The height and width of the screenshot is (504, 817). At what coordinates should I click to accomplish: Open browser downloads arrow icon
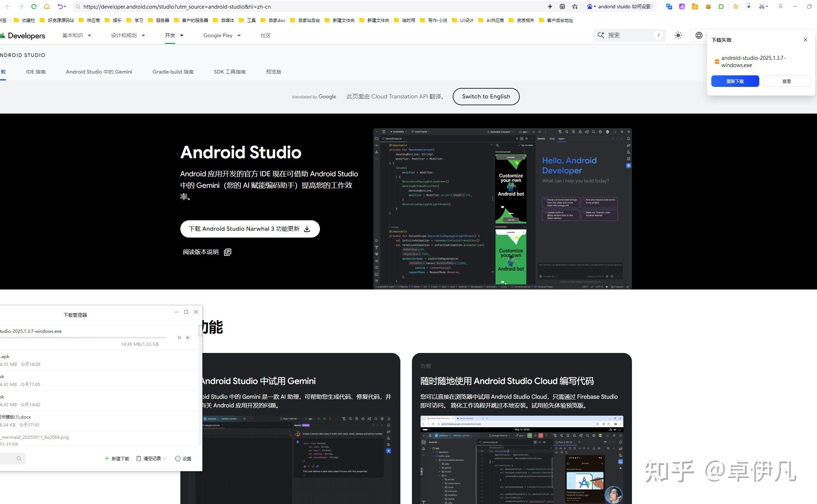pos(749,6)
